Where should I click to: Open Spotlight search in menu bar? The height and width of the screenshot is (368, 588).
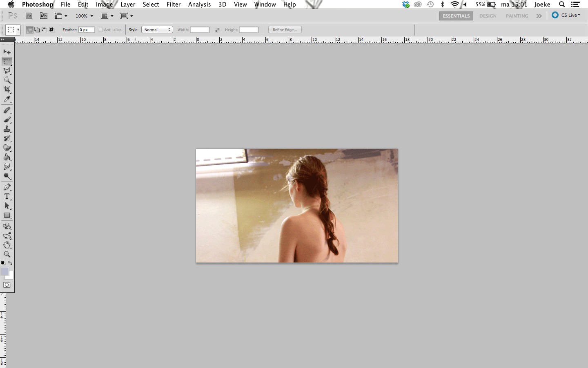coord(562,4)
